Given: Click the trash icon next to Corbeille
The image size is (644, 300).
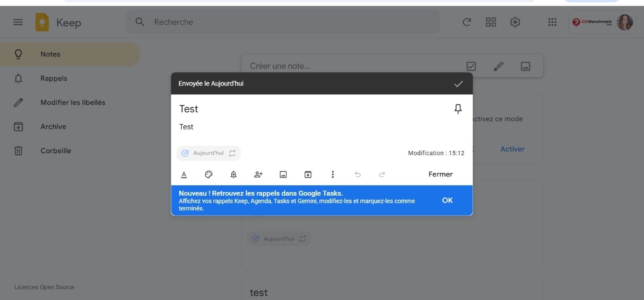Looking at the screenshot, I should [x=18, y=151].
